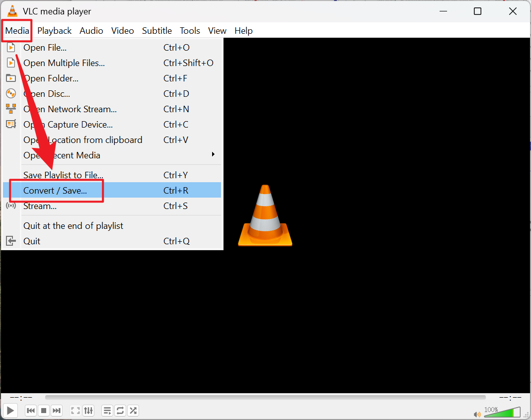Click the Stop playback button
The height and width of the screenshot is (420, 531).
click(x=43, y=411)
